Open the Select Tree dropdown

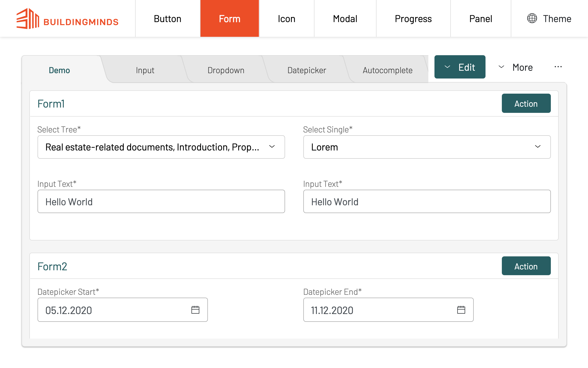coord(161,147)
